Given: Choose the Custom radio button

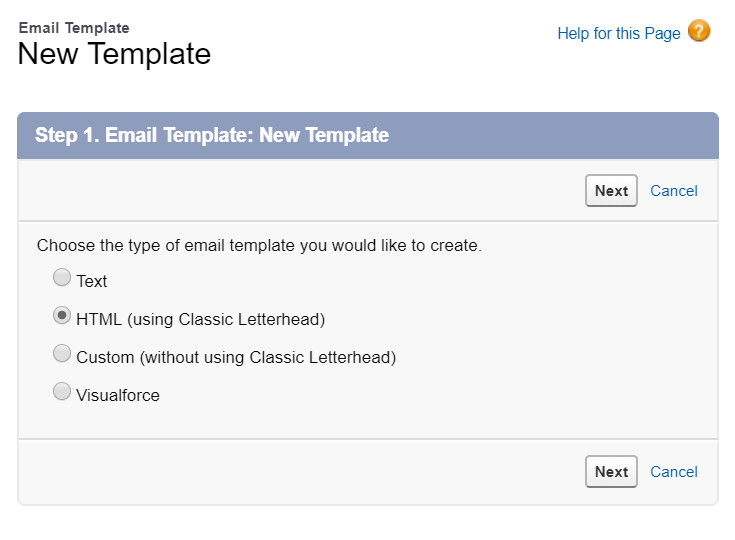Looking at the screenshot, I should 62,354.
